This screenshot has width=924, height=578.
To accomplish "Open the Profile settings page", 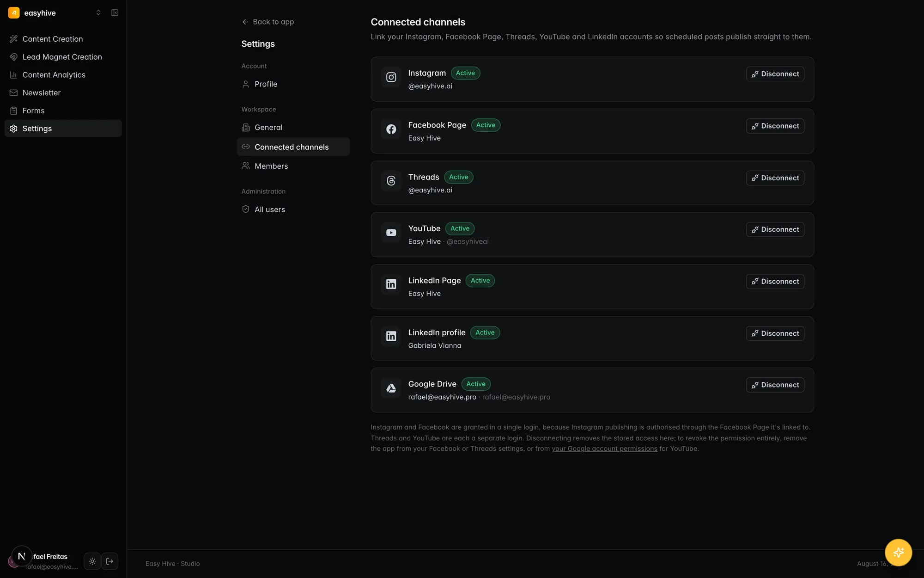I will click(x=293, y=84).
